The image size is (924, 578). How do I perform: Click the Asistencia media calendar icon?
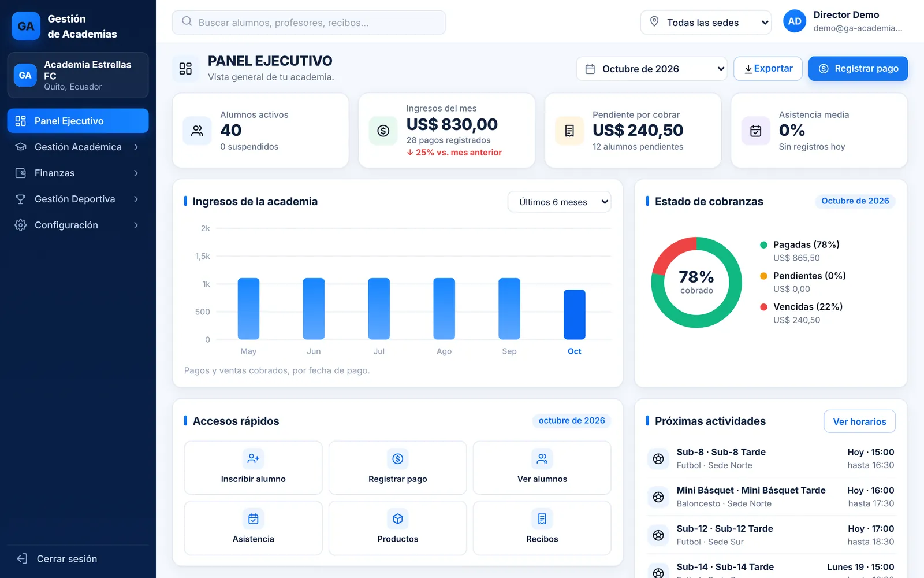pyautogui.click(x=755, y=131)
